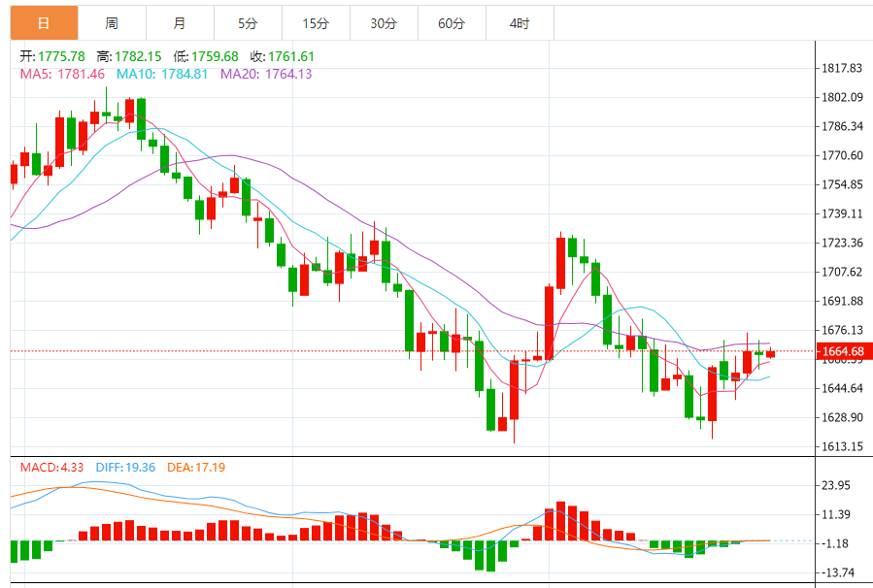Click the 1770.60 price axis label
This screenshot has width=873, height=588.
tap(842, 156)
